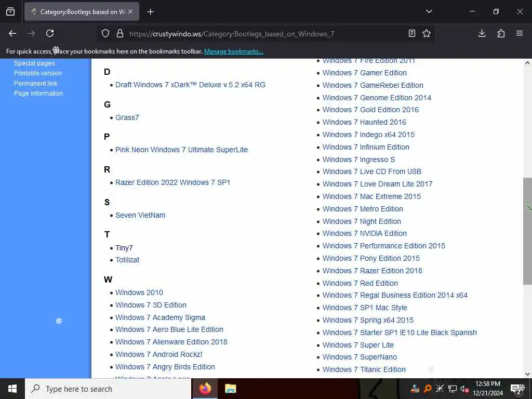Click scrollbar down arrow at bottom
The width and height of the screenshot is (532, 399).
(x=527, y=374)
